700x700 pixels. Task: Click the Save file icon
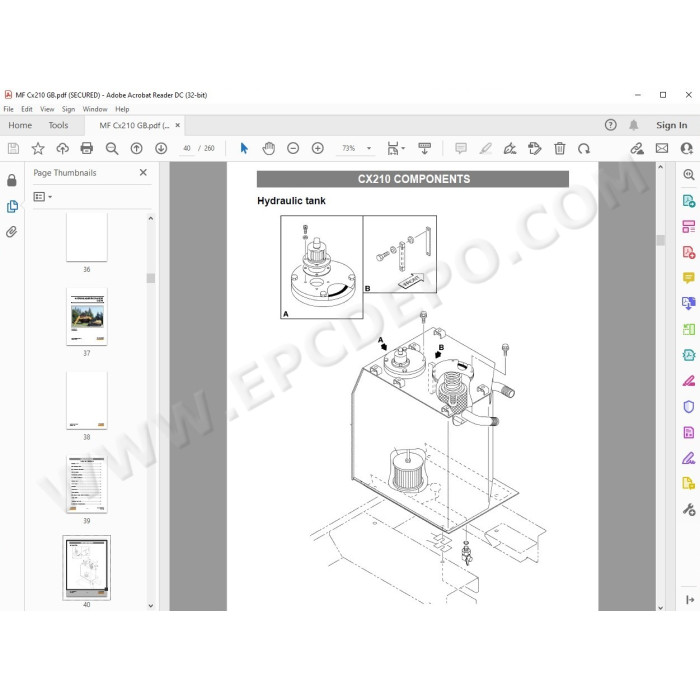pos(13,148)
